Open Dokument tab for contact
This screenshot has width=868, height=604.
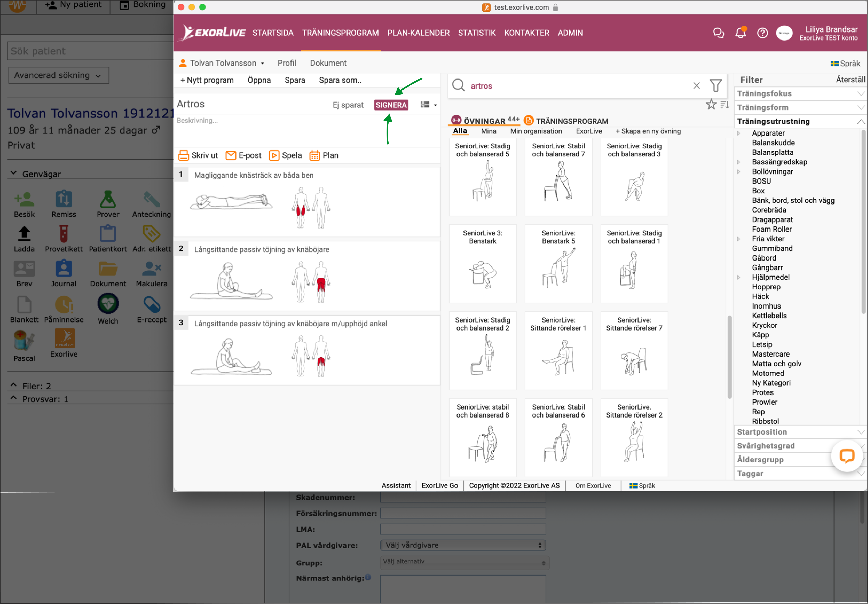click(x=328, y=63)
